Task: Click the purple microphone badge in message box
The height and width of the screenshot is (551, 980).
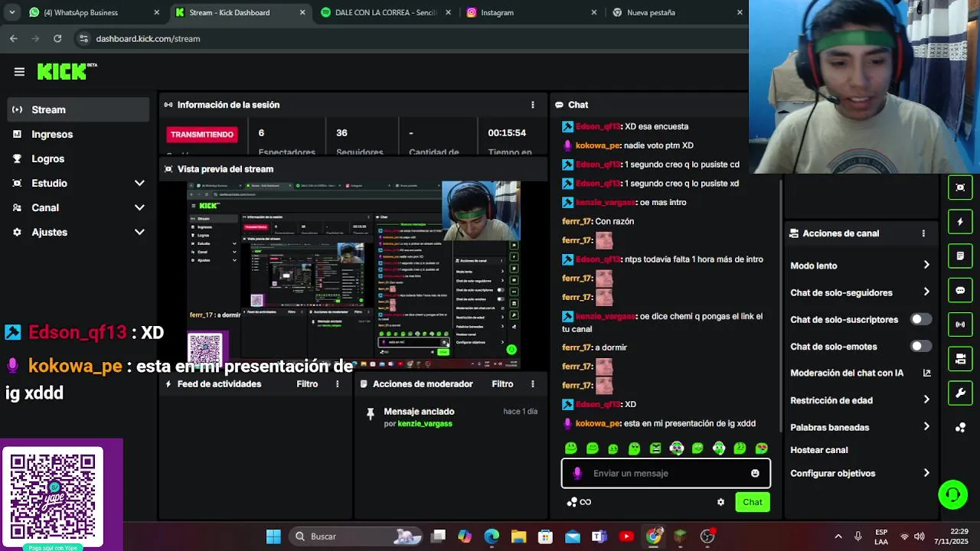Action: (577, 473)
